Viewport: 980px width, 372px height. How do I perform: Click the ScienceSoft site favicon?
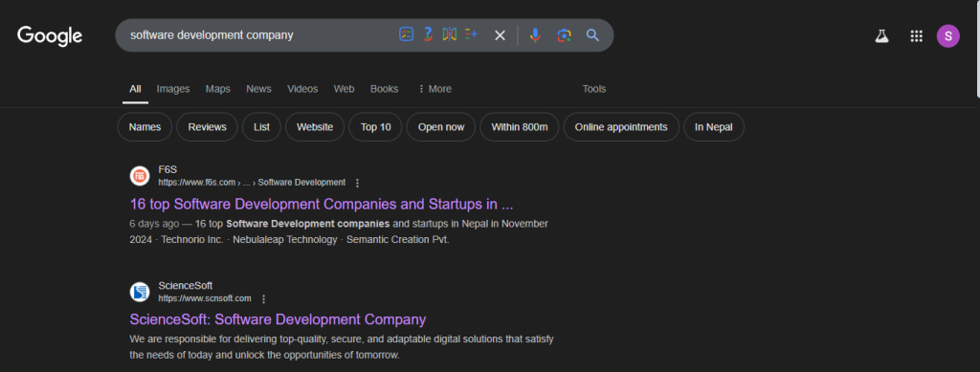tap(140, 292)
